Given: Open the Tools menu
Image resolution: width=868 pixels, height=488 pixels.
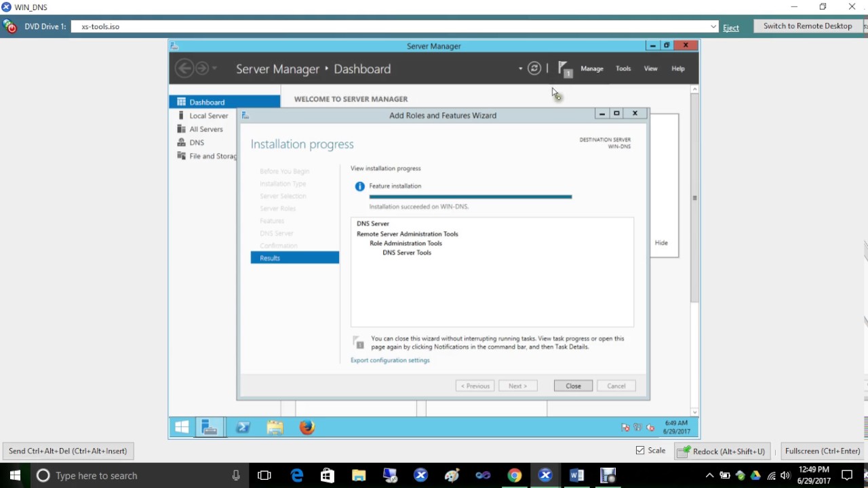Looking at the screenshot, I should [x=623, y=68].
